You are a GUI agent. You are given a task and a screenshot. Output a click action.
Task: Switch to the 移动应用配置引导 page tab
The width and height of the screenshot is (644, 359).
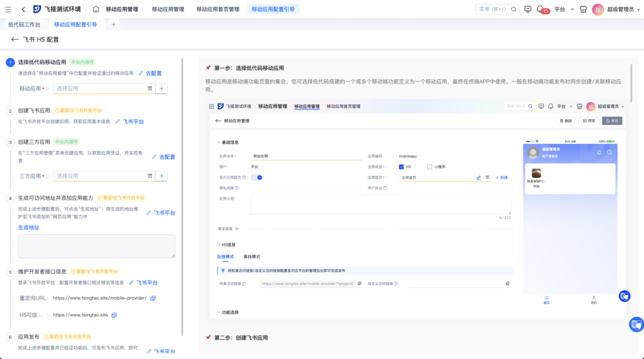point(76,24)
